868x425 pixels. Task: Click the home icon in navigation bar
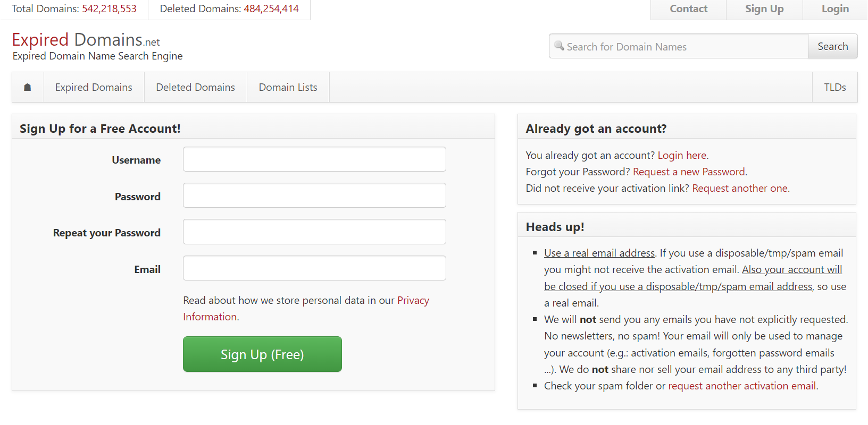tap(28, 87)
